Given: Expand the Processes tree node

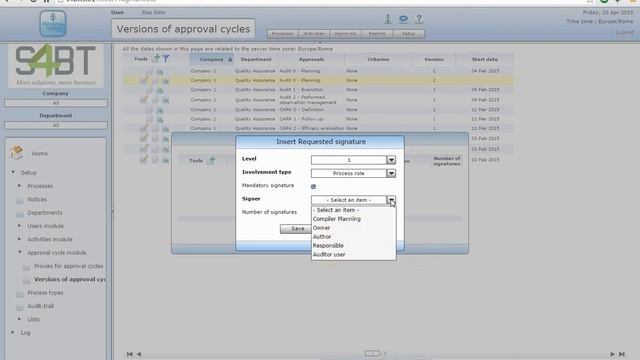Looking at the screenshot, I should pos(19,186).
